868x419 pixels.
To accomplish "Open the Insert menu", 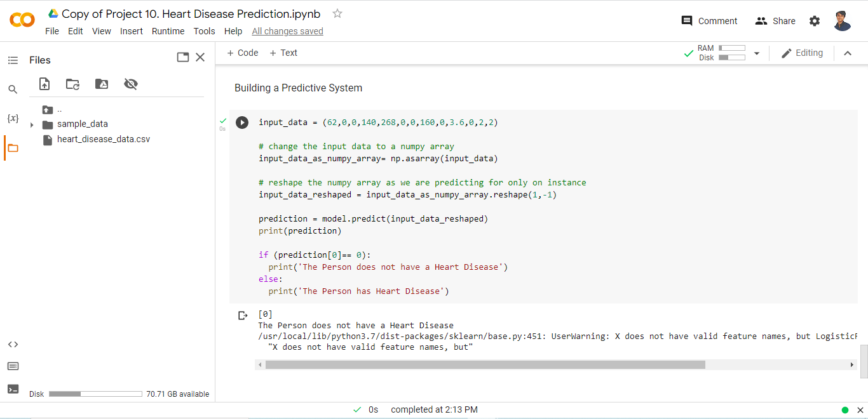I will coord(132,31).
